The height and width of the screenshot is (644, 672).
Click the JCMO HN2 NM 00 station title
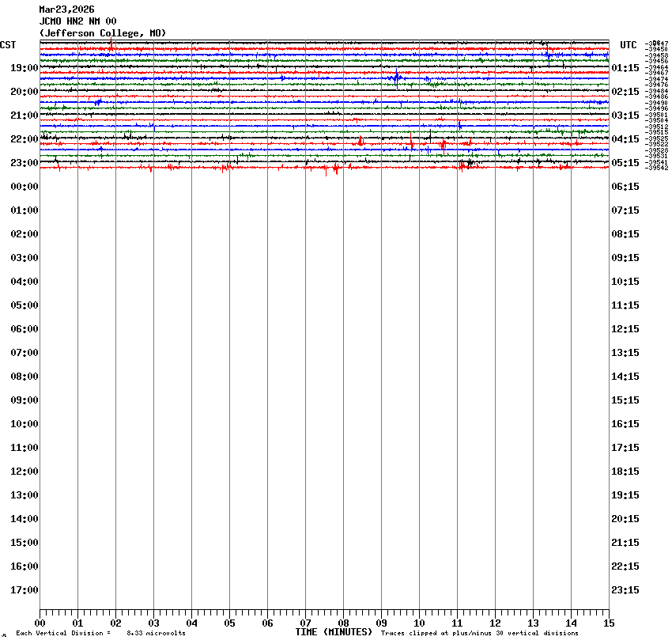click(x=77, y=21)
